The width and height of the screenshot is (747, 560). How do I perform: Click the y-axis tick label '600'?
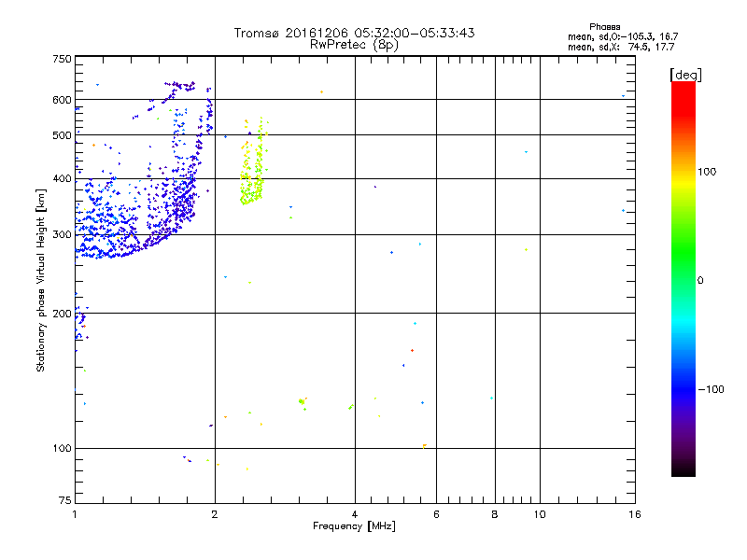click(62, 100)
